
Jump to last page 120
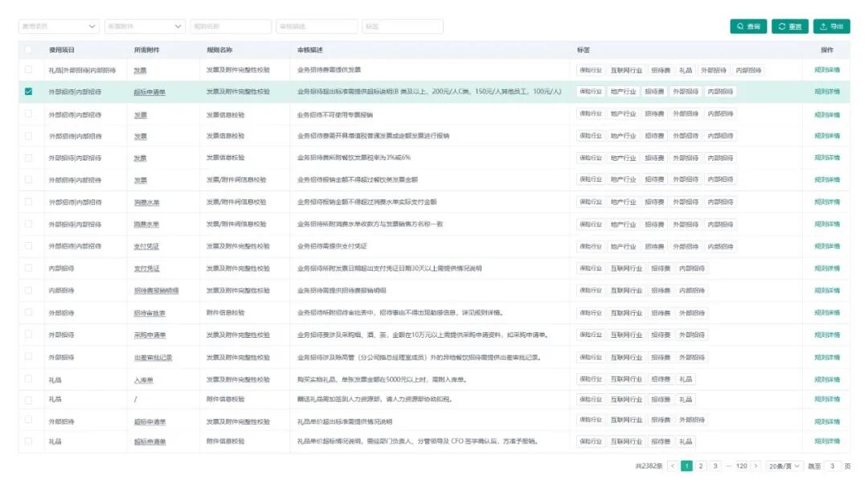[x=741, y=466]
